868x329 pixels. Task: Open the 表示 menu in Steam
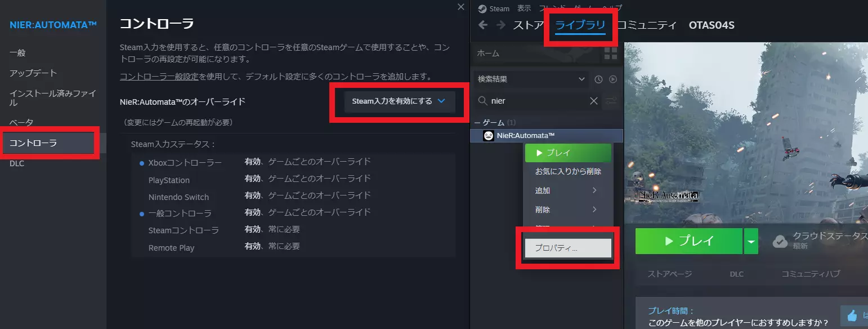[524, 8]
